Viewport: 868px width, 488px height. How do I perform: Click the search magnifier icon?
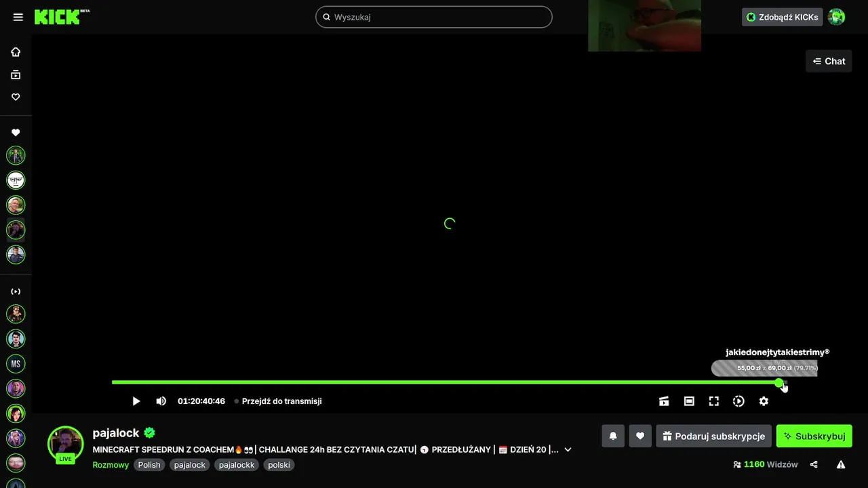click(x=326, y=17)
